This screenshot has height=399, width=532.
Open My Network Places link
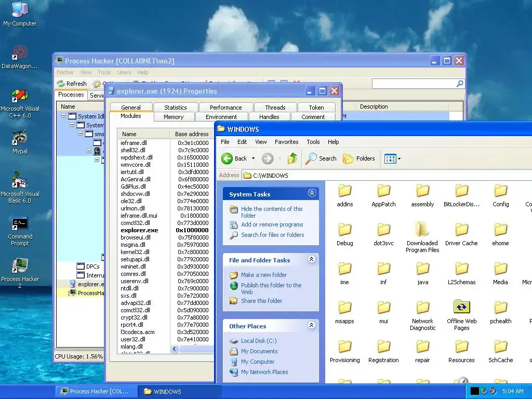coord(264,372)
